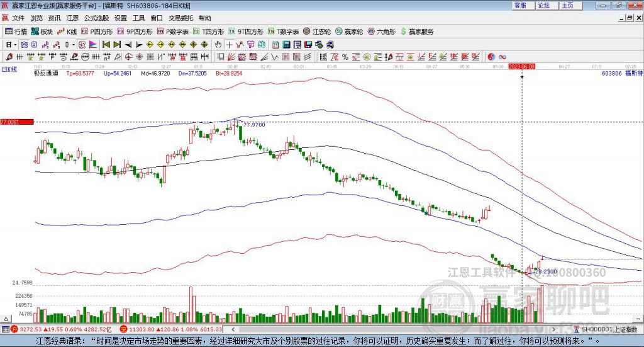The height and width of the screenshot is (347, 644).
Task: Click the 论坛 forum button
Action: tap(547, 5)
